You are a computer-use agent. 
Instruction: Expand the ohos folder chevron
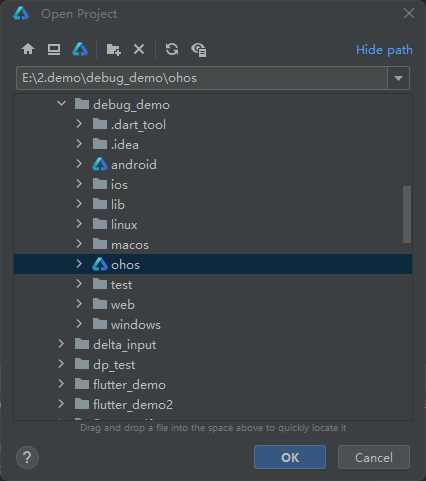[x=79, y=264]
